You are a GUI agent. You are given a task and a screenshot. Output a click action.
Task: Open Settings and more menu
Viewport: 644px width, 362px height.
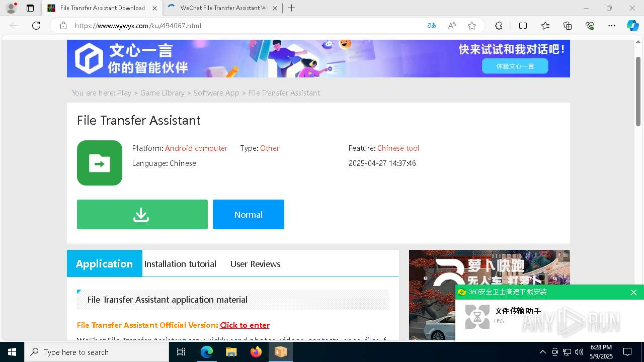(612, 26)
